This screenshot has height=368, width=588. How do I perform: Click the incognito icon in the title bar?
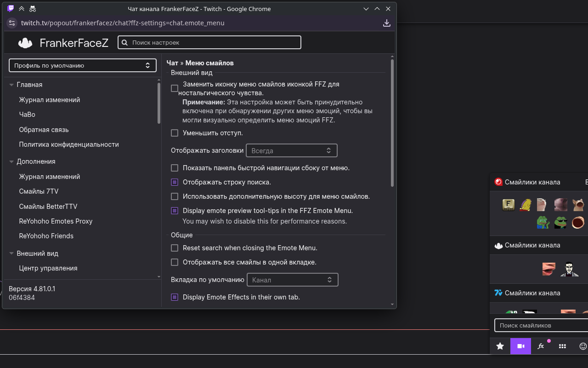point(32,9)
